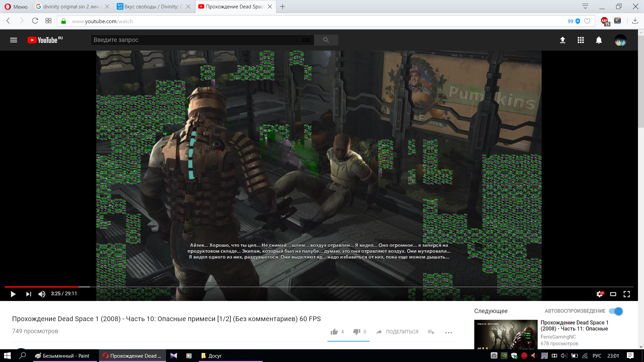The height and width of the screenshot is (362, 644).
Task: Click the add to playlist icon
Action: pyautogui.click(x=431, y=332)
